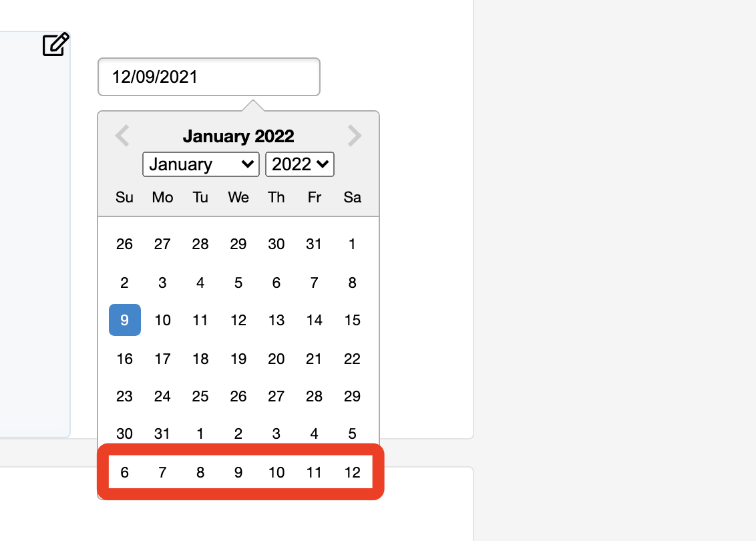
Task: Click date 12 in the red highlighted row
Action: (352, 472)
